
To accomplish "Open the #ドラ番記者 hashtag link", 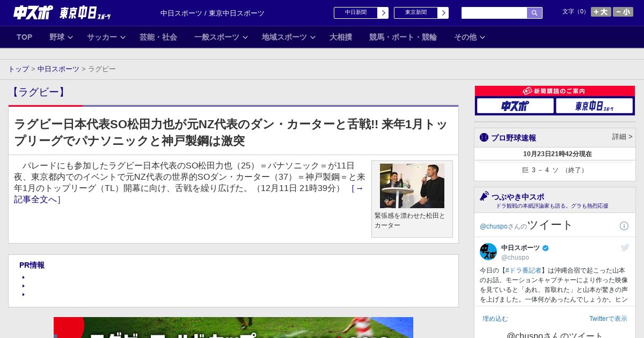I will (x=523, y=270).
